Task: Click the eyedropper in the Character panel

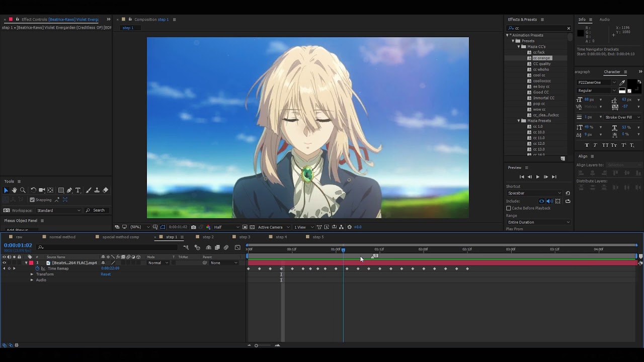Action: point(622,82)
